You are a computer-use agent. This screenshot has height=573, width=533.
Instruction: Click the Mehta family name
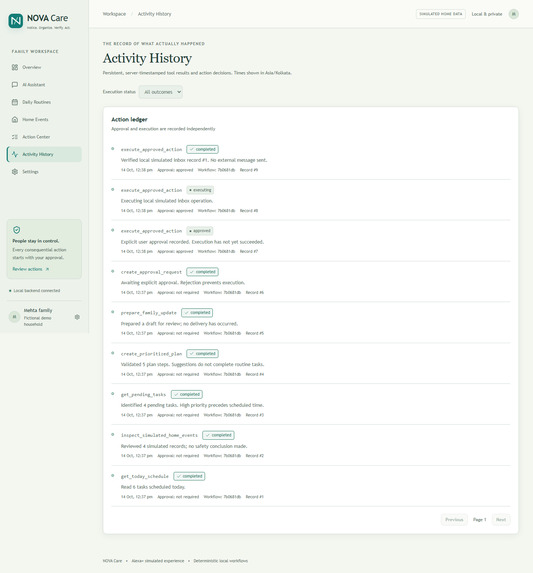[38, 310]
